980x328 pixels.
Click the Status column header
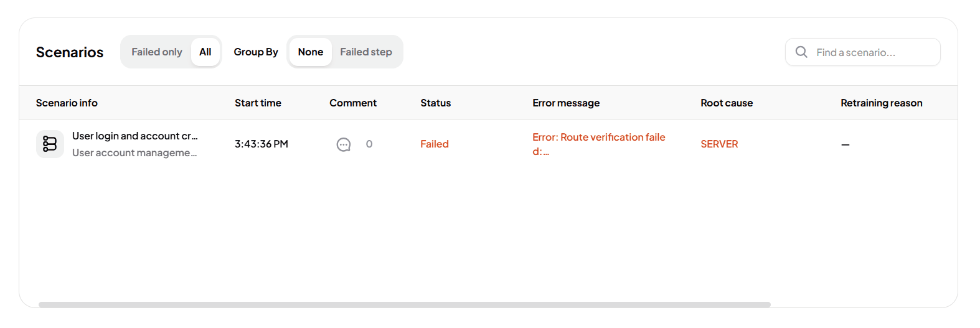436,103
